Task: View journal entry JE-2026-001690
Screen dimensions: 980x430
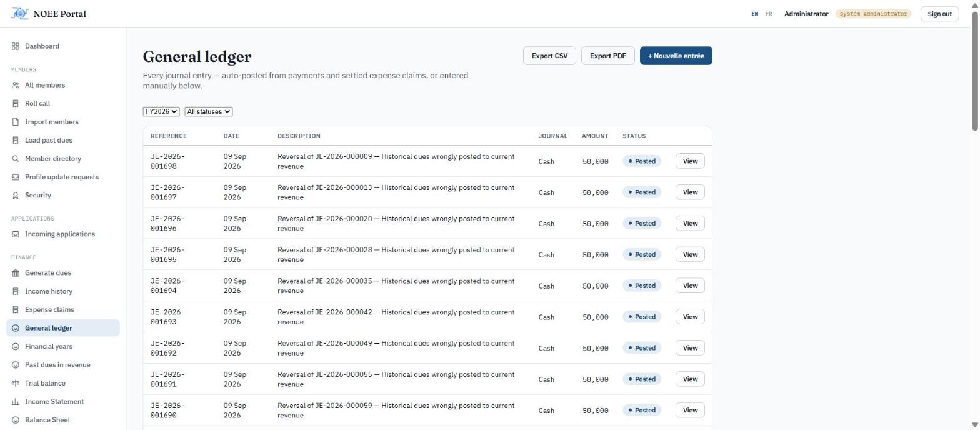Action: tap(690, 411)
